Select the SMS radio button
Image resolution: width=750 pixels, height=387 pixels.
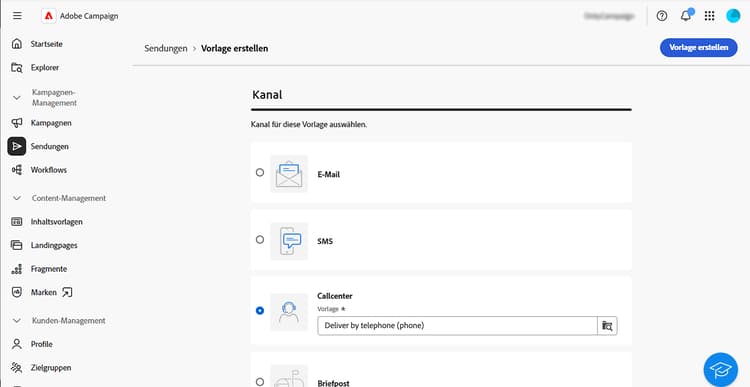click(260, 240)
